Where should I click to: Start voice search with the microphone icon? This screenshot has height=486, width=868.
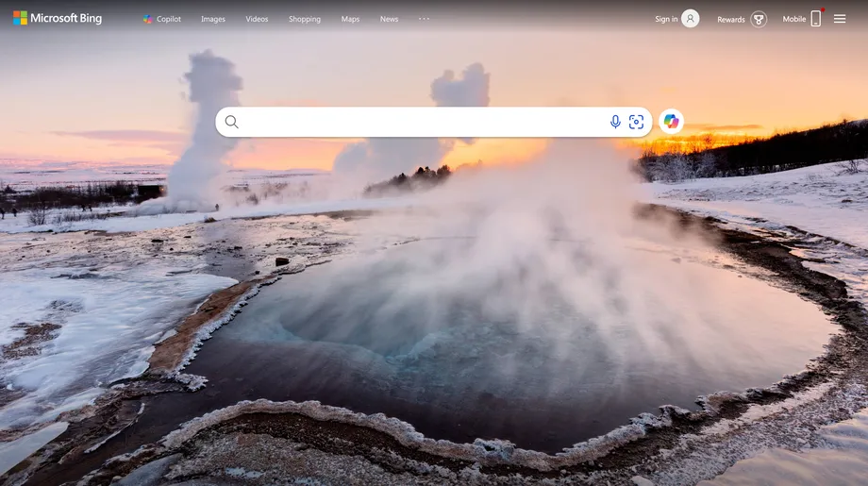pos(615,122)
